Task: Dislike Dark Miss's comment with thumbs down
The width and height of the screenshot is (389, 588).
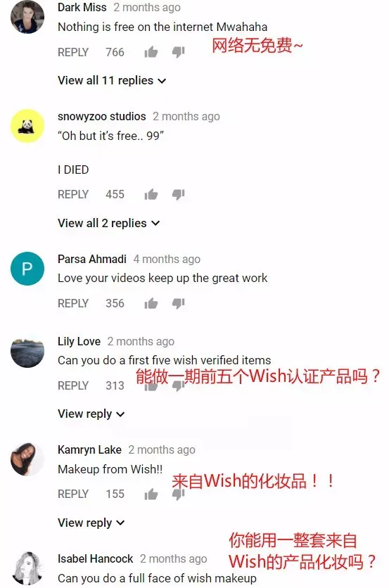Action: click(x=178, y=52)
